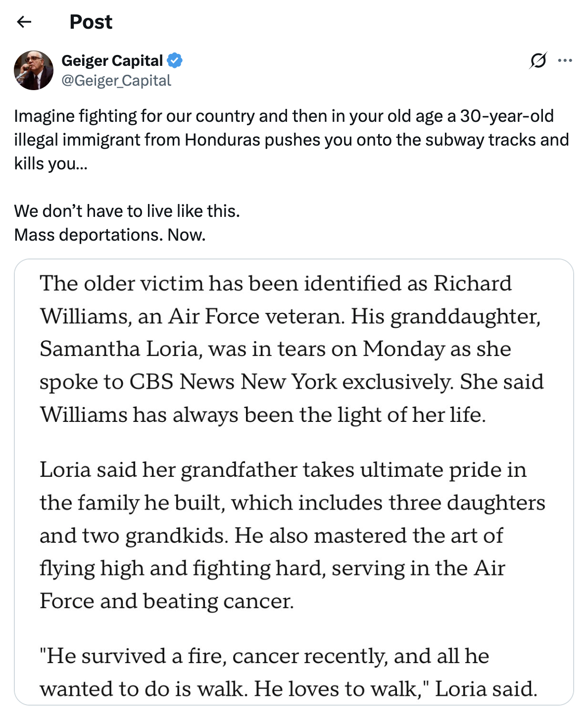The height and width of the screenshot is (720, 588).
Task: Open Geiger Capital's profile avatar photo
Action: tap(34, 70)
